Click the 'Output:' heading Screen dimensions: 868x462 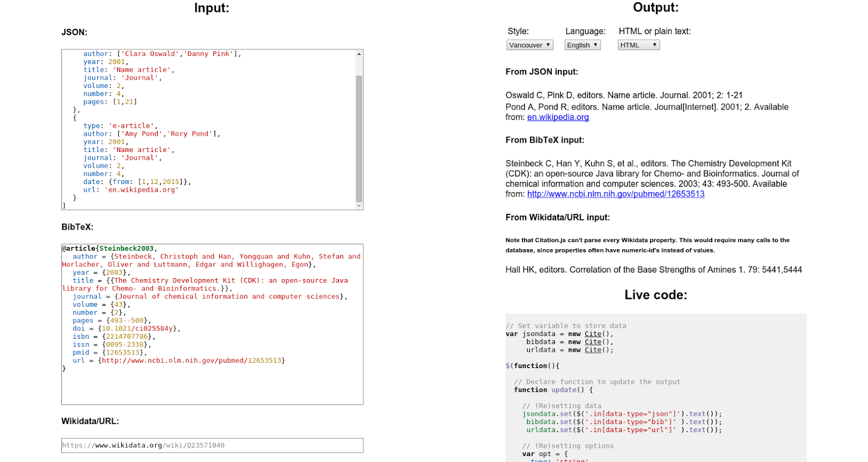coord(655,8)
